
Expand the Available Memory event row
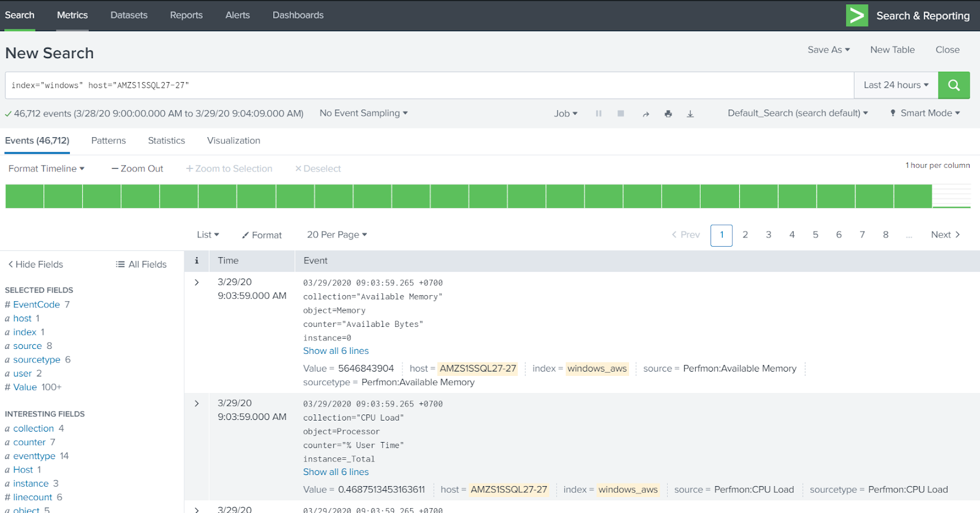pos(197,282)
